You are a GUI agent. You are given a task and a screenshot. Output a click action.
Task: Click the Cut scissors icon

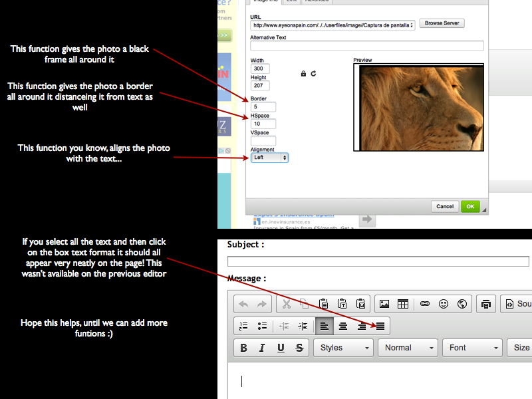point(287,304)
